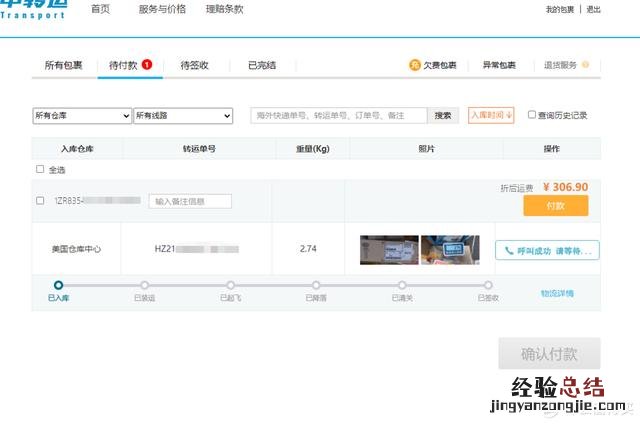The width and height of the screenshot is (640, 424).
Task: Switch to the 待签收 tab
Action: coord(194,65)
